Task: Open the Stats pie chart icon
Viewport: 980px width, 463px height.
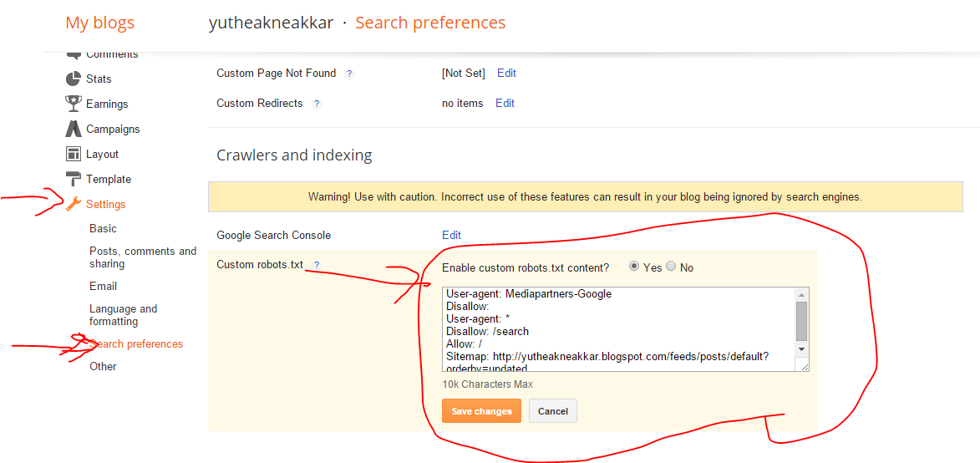Action: coord(74,79)
